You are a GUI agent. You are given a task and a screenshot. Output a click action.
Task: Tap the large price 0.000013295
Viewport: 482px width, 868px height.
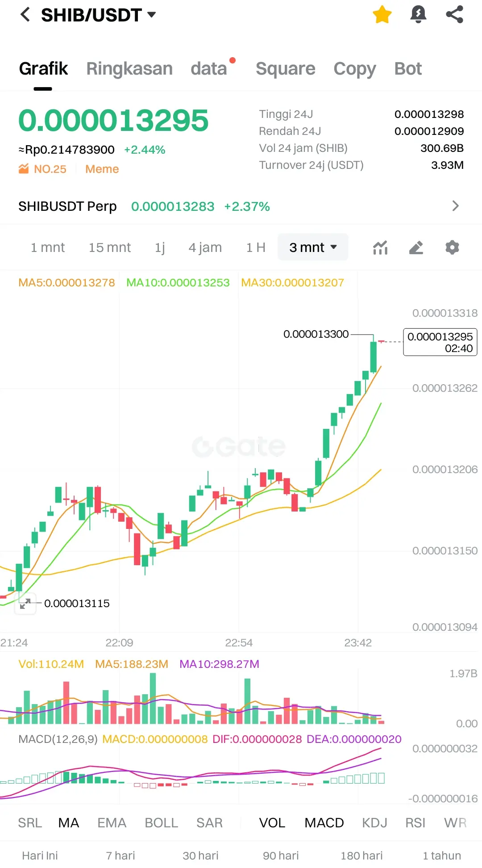[x=113, y=121]
